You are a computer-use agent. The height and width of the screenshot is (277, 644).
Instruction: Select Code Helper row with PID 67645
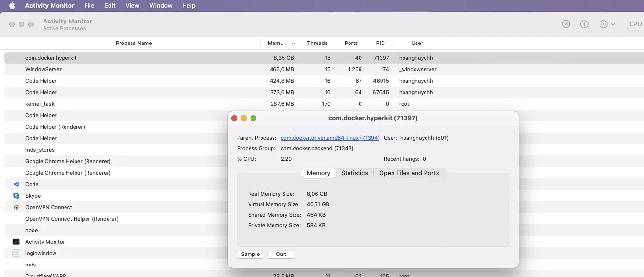[324, 92]
